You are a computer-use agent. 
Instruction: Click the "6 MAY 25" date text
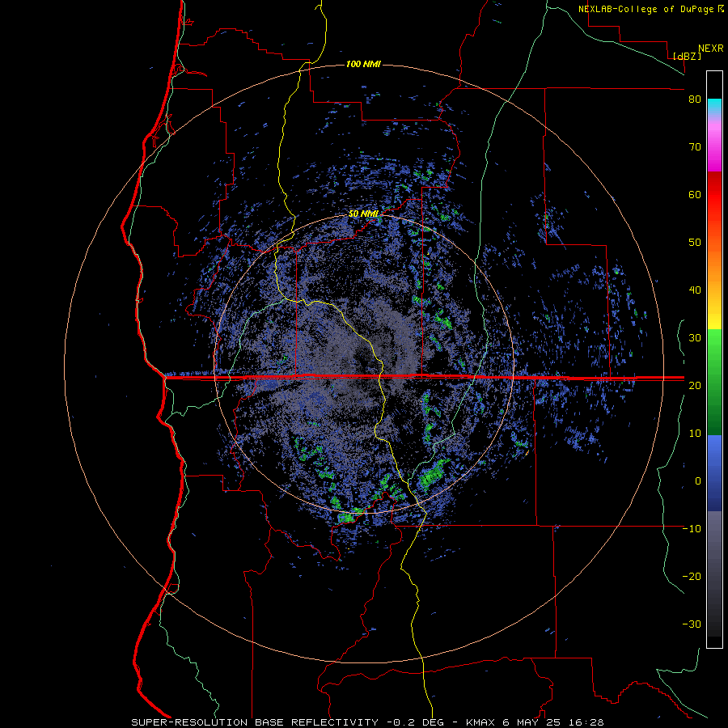point(532,722)
